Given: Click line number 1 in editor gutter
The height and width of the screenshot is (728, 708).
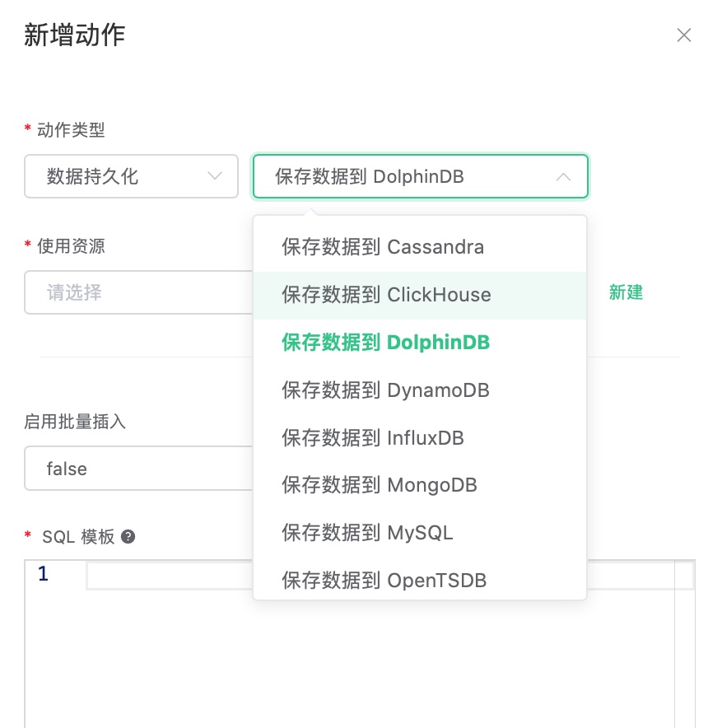Looking at the screenshot, I should [x=44, y=574].
